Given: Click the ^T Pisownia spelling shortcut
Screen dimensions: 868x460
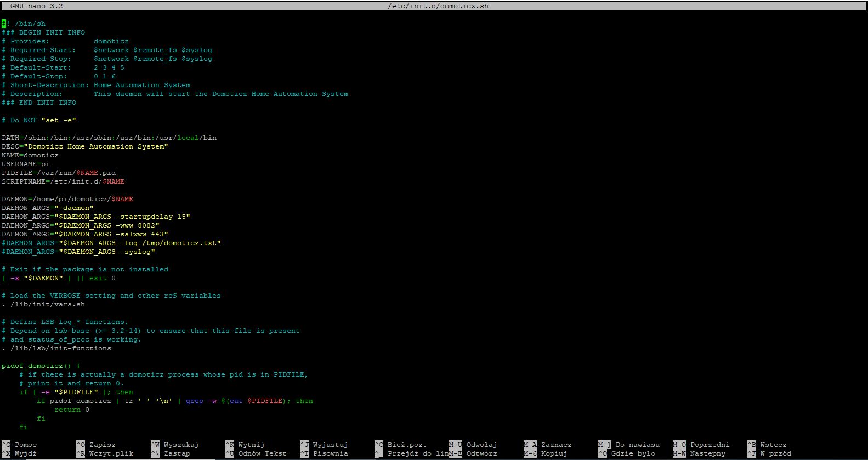Looking at the screenshot, I should [324, 453].
